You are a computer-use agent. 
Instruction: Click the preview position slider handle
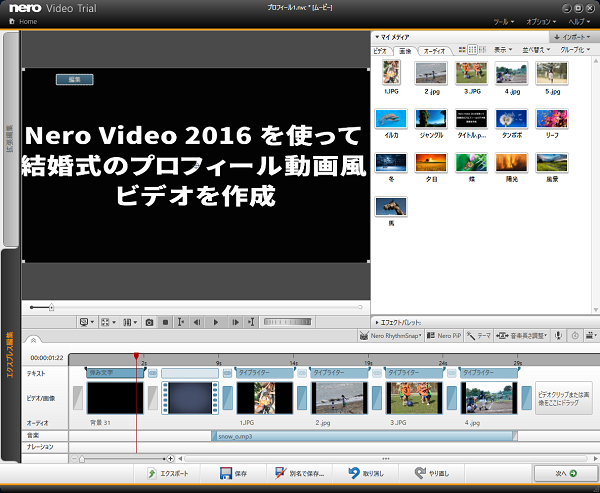[51, 307]
